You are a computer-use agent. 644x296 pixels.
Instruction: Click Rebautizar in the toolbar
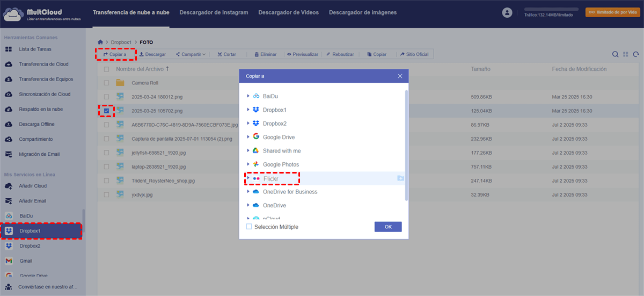340,54
